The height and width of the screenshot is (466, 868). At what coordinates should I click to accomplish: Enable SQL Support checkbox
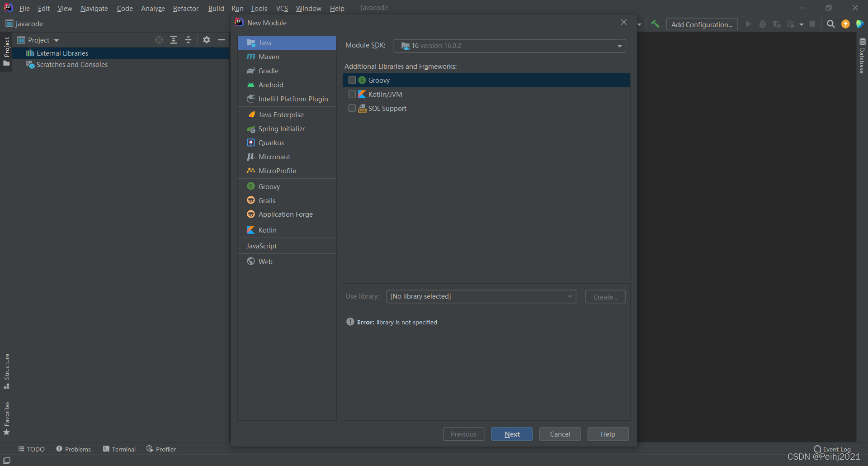352,108
